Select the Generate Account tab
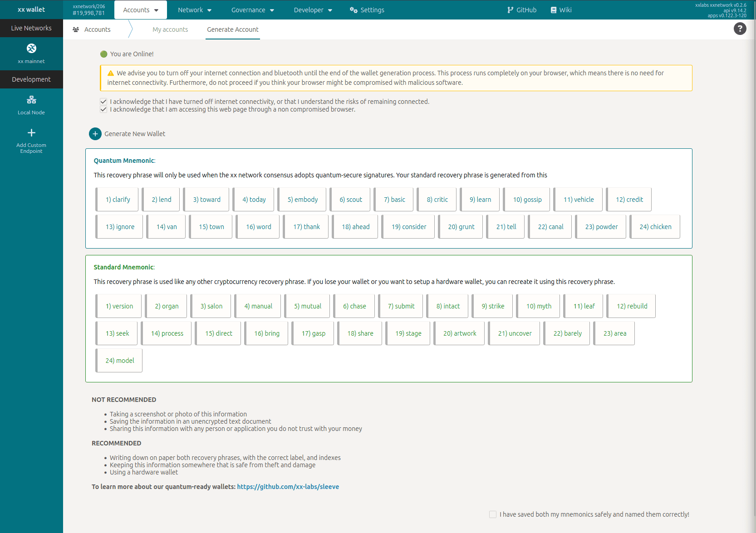 232,29
